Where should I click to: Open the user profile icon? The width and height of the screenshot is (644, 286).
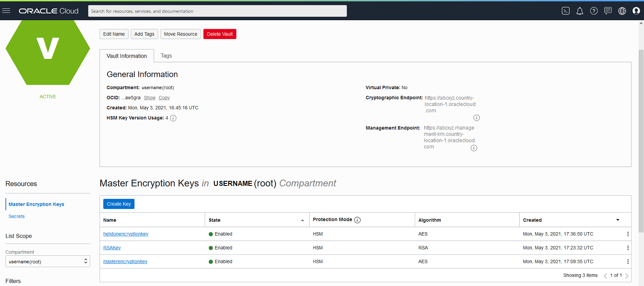(636, 11)
